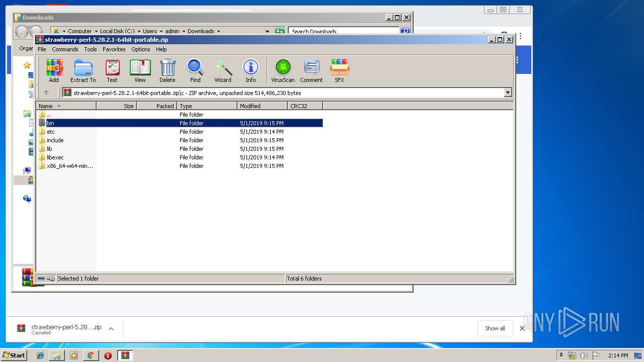Click Local Disk (C:) in Explorer breadcrumb

coord(117,31)
